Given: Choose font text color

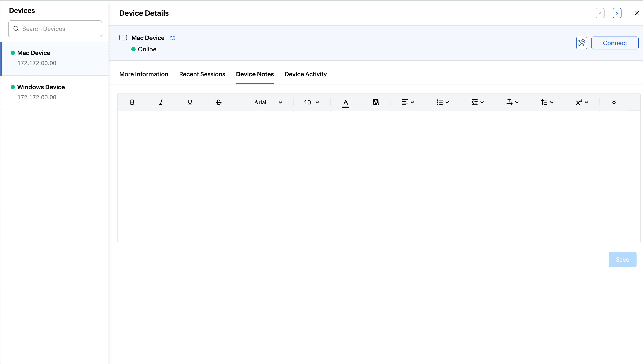Looking at the screenshot, I should point(346,102).
